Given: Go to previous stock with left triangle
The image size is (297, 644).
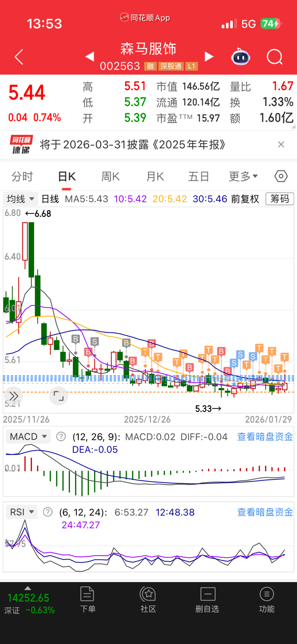Looking at the screenshot, I should (x=90, y=57).
